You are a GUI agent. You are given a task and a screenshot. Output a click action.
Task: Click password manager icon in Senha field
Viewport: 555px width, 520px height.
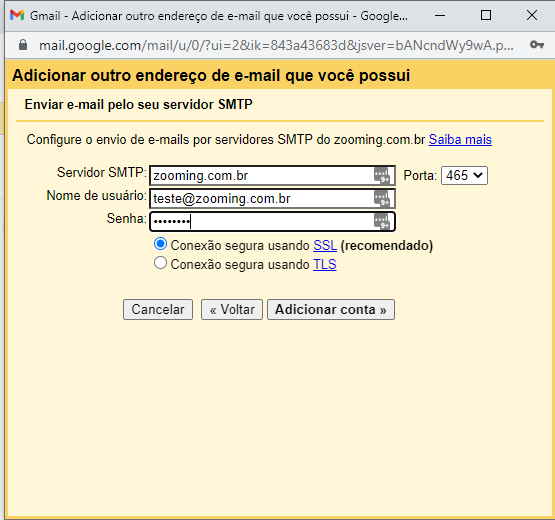[x=382, y=222]
